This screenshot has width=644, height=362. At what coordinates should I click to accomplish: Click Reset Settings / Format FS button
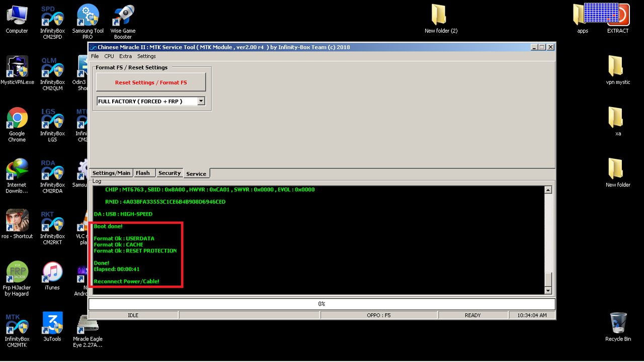tap(151, 82)
